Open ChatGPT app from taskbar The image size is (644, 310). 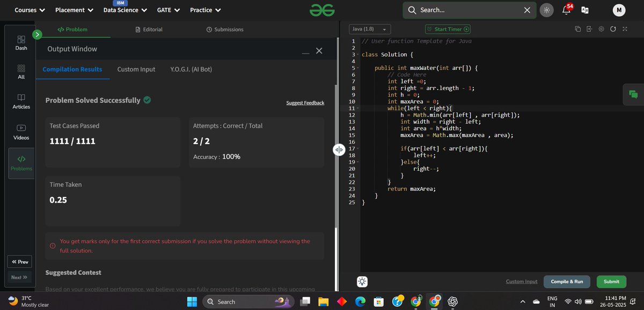(452, 301)
